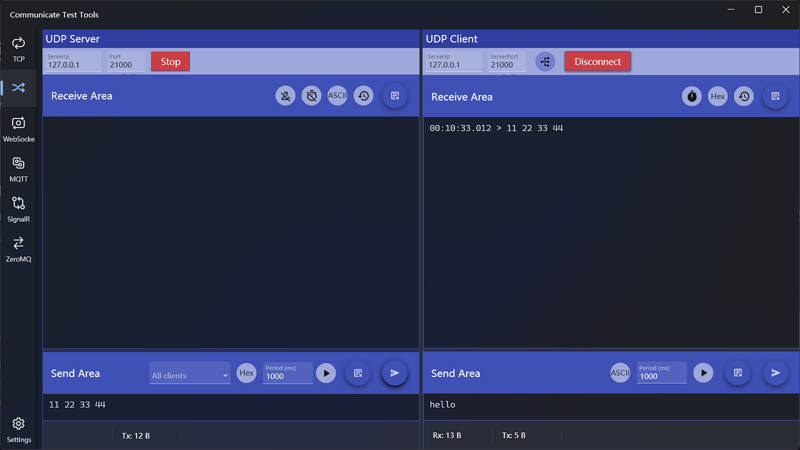Click the UDP Server Port field
The height and width of the screenshot is (450, 800).
125,65
